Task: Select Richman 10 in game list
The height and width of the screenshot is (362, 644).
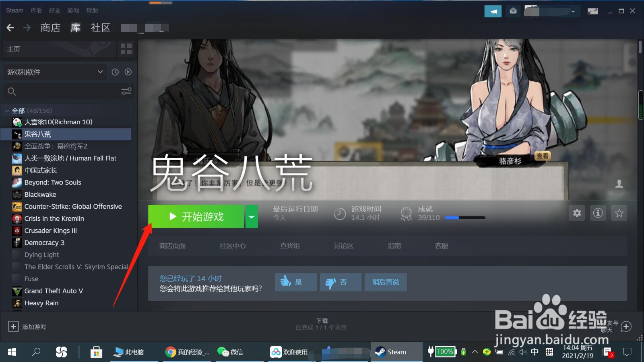Action: (58, 122)
